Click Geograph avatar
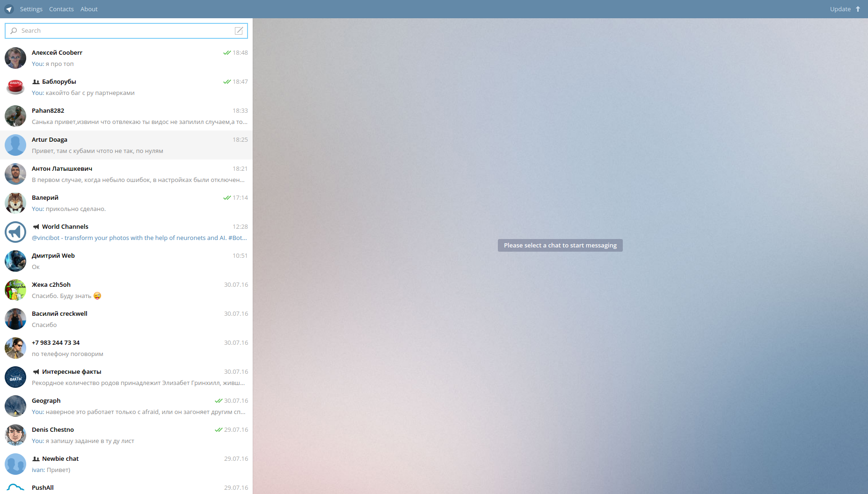The height and width of the screenshot is (494, 868). (x=15, y=406)
